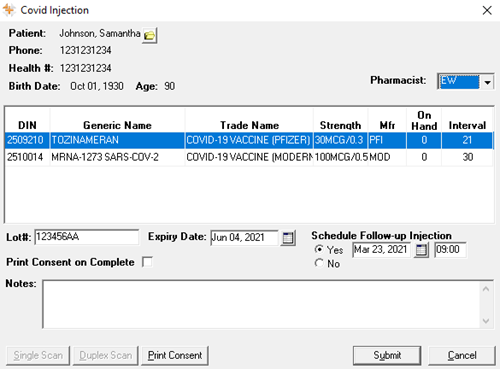Select Yes for Schedule Follow-up Injection
Screen dimensions: 500x369
click(319, 249)
